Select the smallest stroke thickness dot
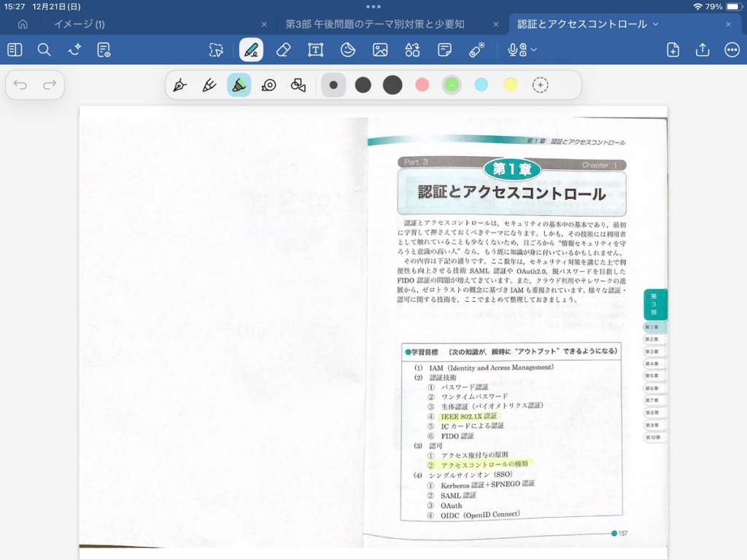The image size is (747, 560). (x=333, y=85)
